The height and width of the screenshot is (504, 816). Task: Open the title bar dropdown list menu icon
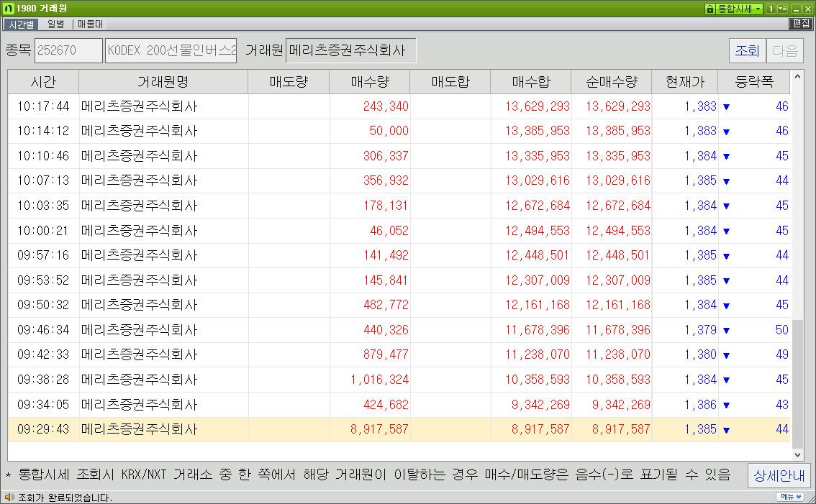click(783, 9)
